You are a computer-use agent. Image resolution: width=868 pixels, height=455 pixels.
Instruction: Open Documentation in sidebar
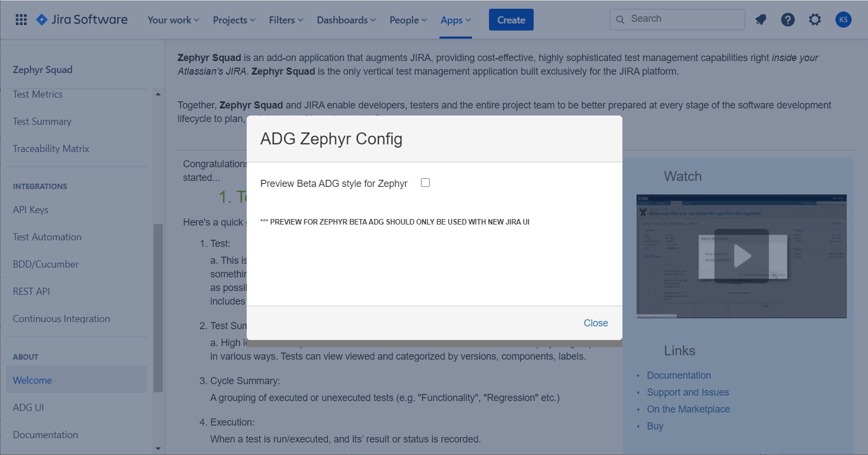click(x=45, y=435)
